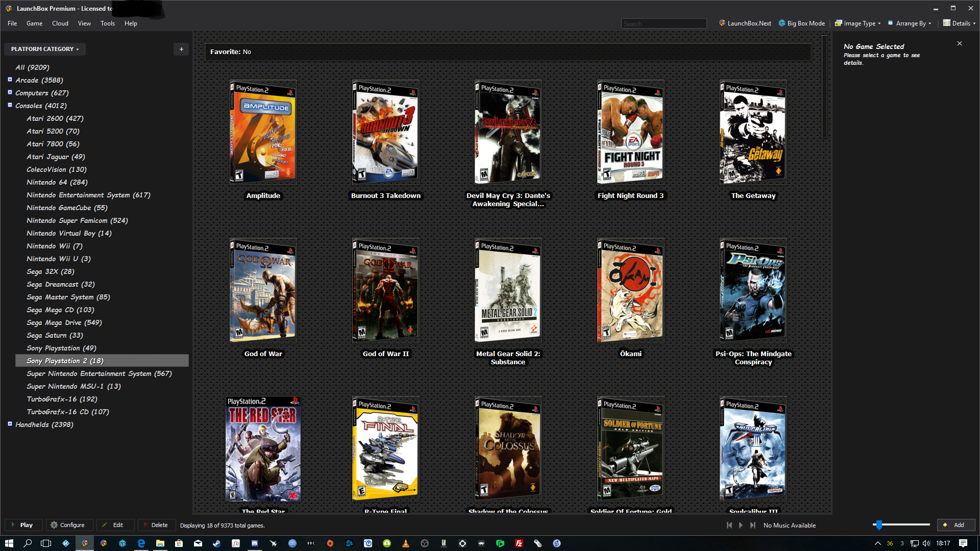Click the Delete button
This screenshot has height=551, width=980.
pos(157,525)
